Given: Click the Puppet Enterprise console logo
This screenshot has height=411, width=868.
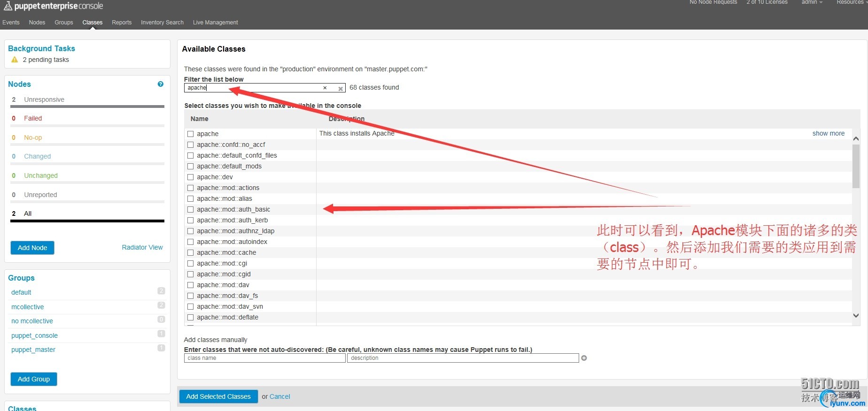Looking at the screenshot, I should [x=53, y=6].
